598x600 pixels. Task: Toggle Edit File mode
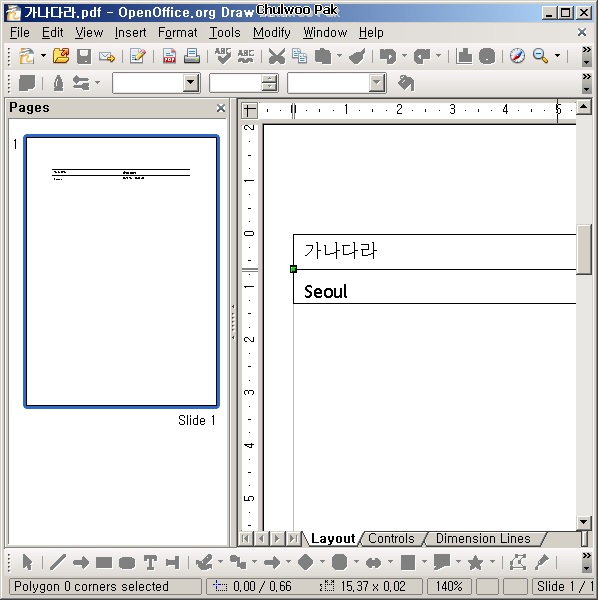138,56
